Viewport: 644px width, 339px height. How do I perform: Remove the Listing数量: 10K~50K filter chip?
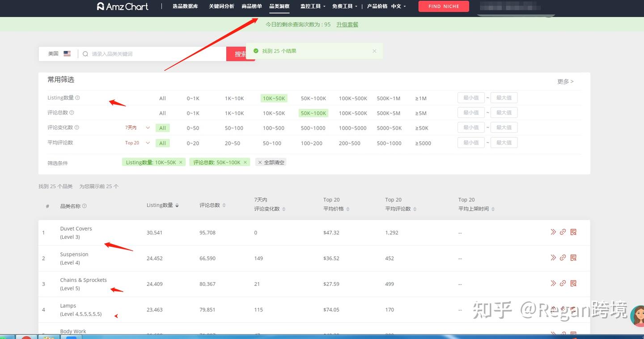click(181, 162)
